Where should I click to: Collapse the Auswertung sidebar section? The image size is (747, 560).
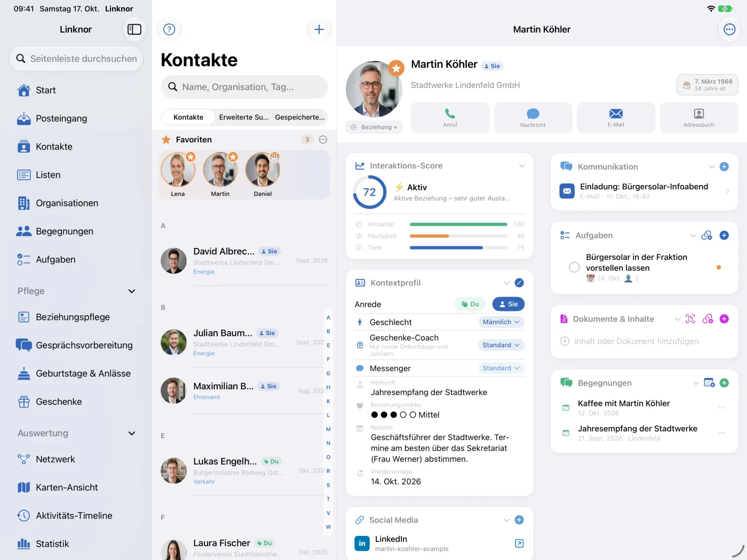132,434
